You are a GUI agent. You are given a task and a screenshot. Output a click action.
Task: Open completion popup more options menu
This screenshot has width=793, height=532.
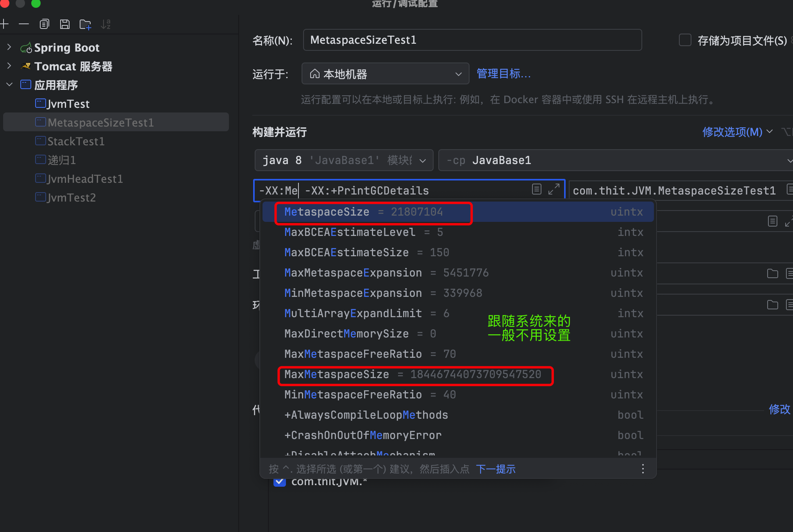(643, 469)
